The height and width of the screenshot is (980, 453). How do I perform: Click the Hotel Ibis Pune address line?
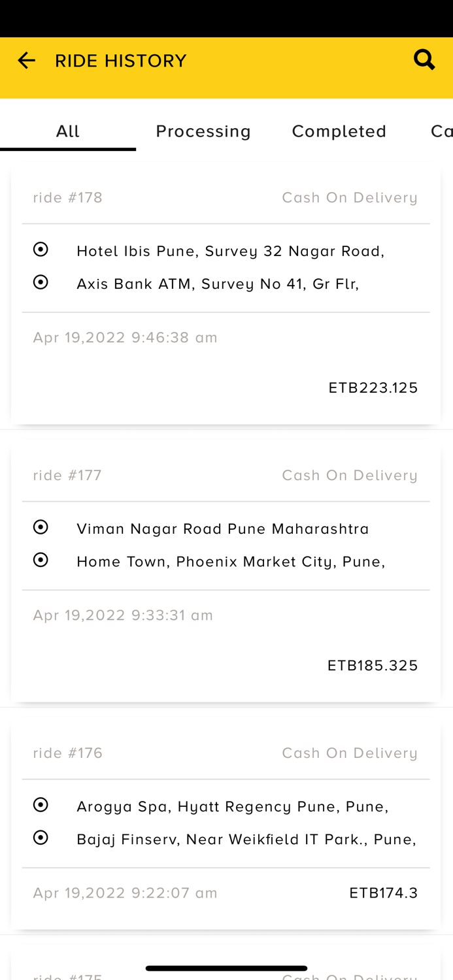(x=231, y=250)
